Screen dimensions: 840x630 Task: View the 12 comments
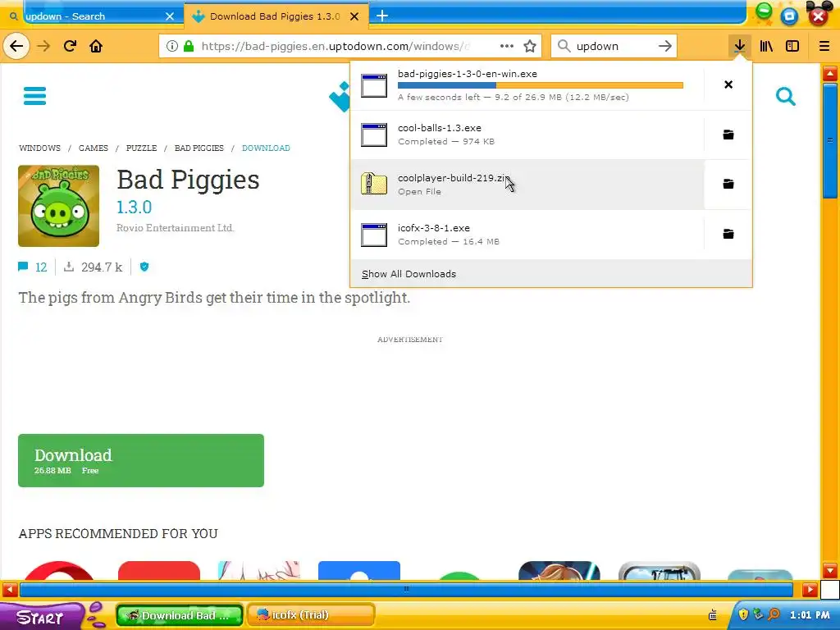tap(33, 267)
